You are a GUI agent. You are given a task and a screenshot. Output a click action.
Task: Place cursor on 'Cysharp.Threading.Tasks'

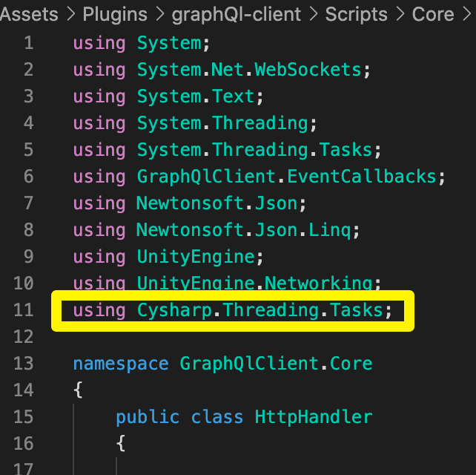[x=260, y=310]
